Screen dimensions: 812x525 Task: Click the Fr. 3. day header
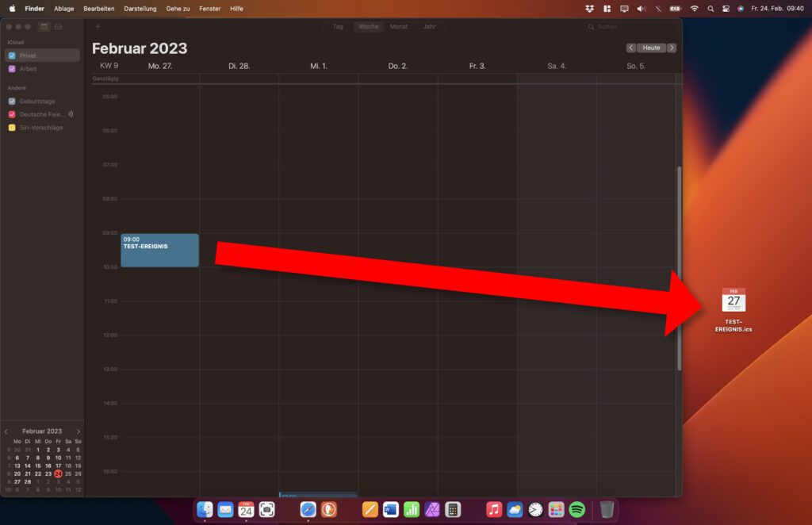(x=477, y=66)
